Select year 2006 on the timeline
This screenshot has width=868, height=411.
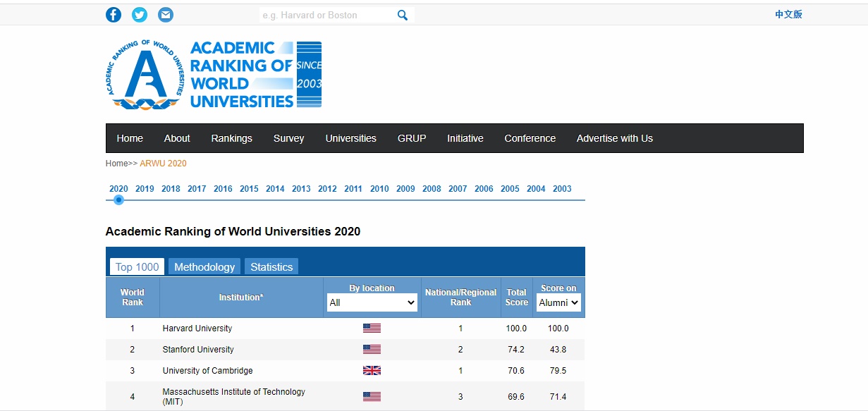coord(484,189)
